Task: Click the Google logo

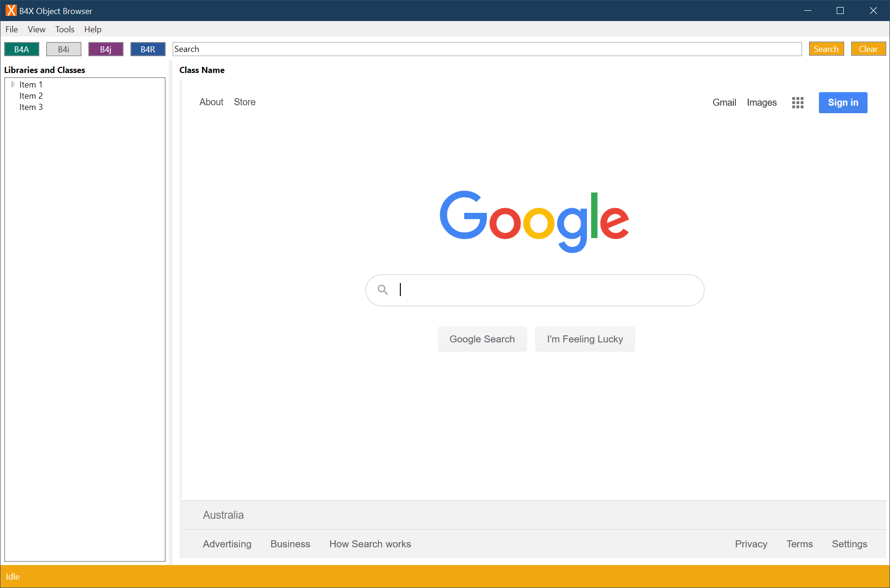Action: tap(534, 221)
